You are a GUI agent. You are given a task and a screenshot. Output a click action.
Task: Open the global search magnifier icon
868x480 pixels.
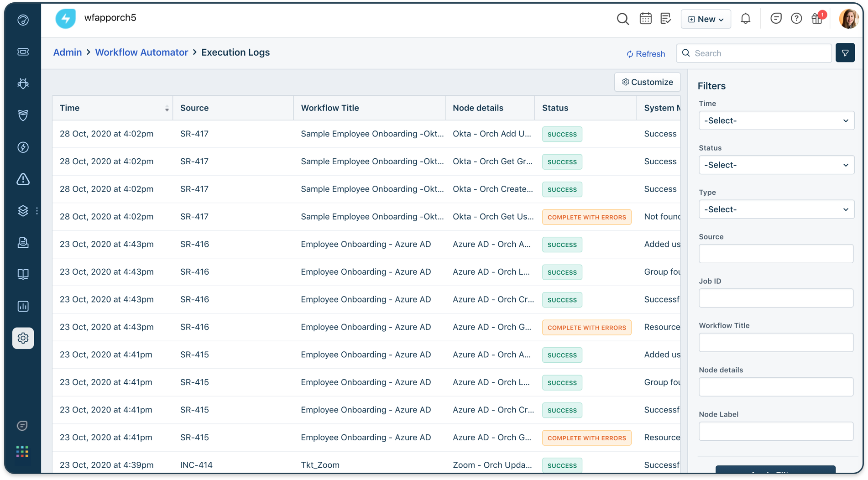tap(622, 19)
